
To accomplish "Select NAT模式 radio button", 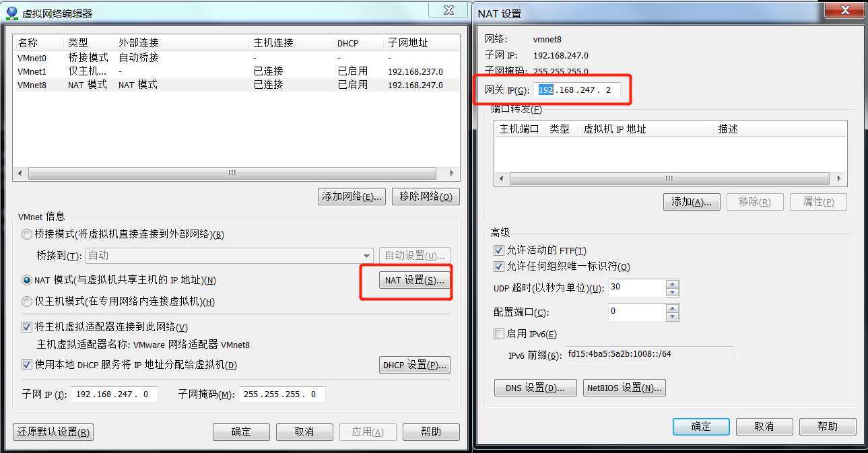I will [27, 280].
